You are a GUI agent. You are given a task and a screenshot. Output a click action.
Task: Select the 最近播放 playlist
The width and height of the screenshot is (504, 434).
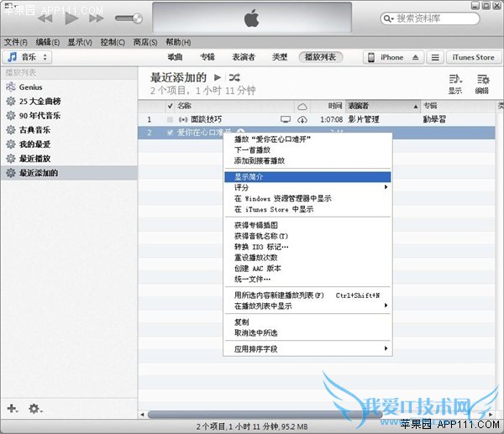pyautogui.click(x=69, y=159)
